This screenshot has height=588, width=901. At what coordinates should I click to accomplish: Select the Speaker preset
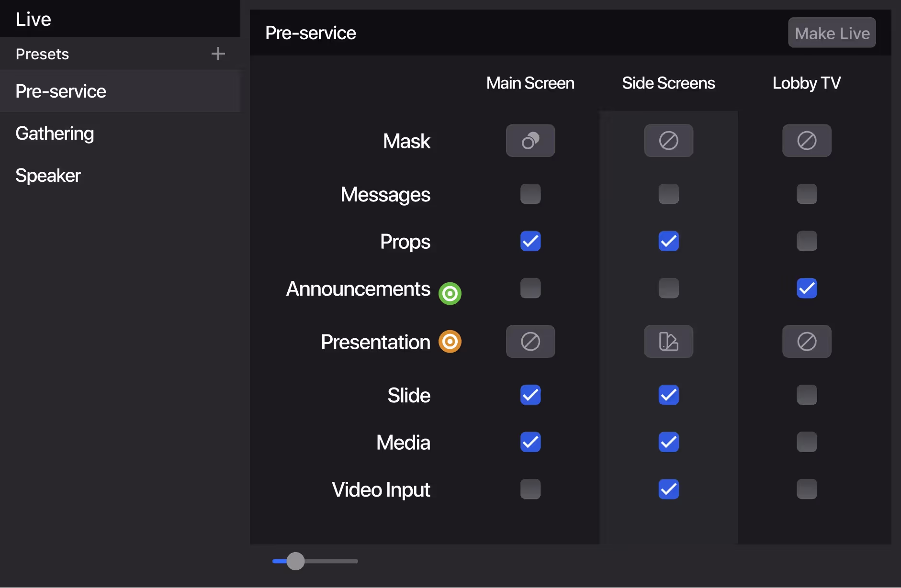[x=48, y=176]
